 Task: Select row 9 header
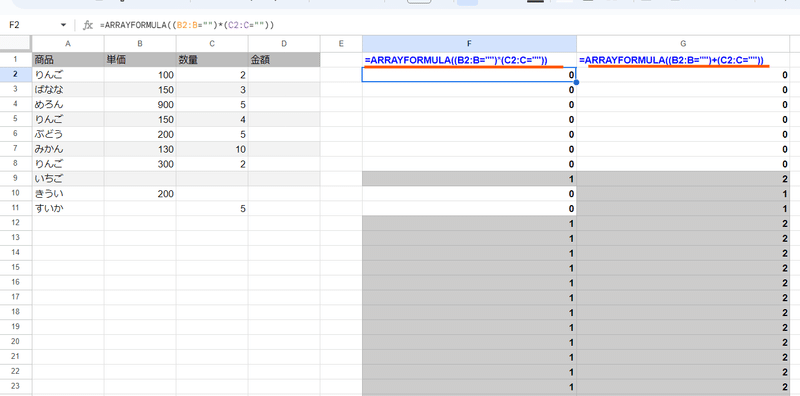tap(16, 179)
